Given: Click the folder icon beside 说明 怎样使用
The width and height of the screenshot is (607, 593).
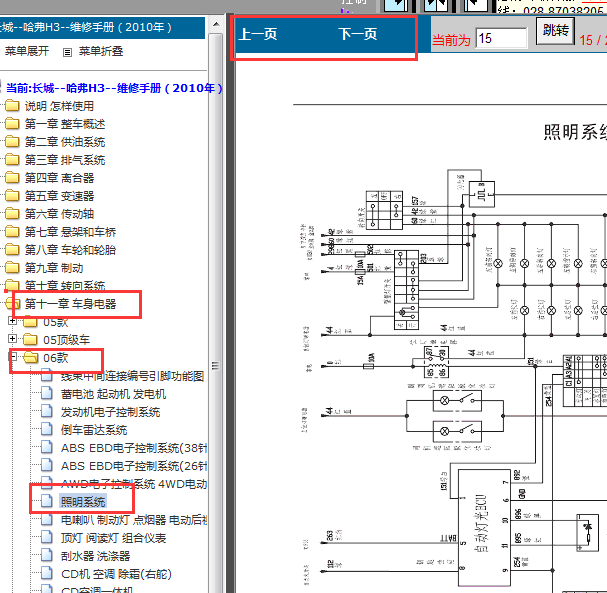Looking at the screenshot, I should click(x=12, y=106).
